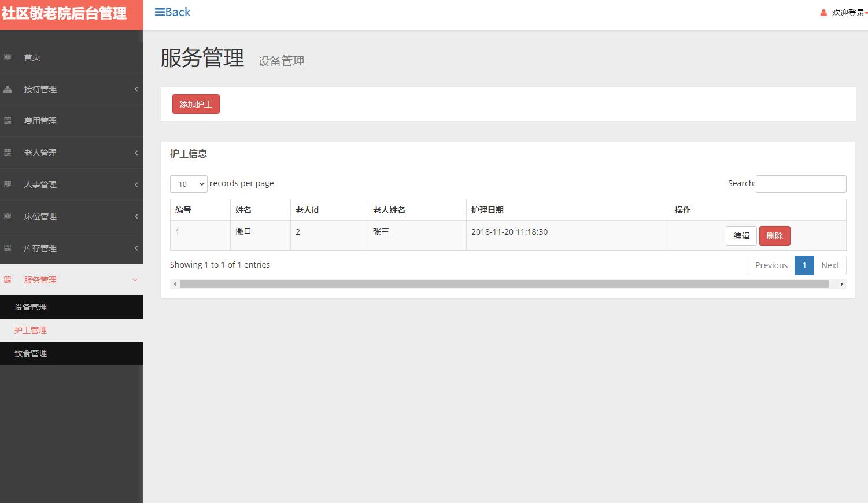Edit the record using 编辑 button
The image size is (868, 503).
coord(741,235)
